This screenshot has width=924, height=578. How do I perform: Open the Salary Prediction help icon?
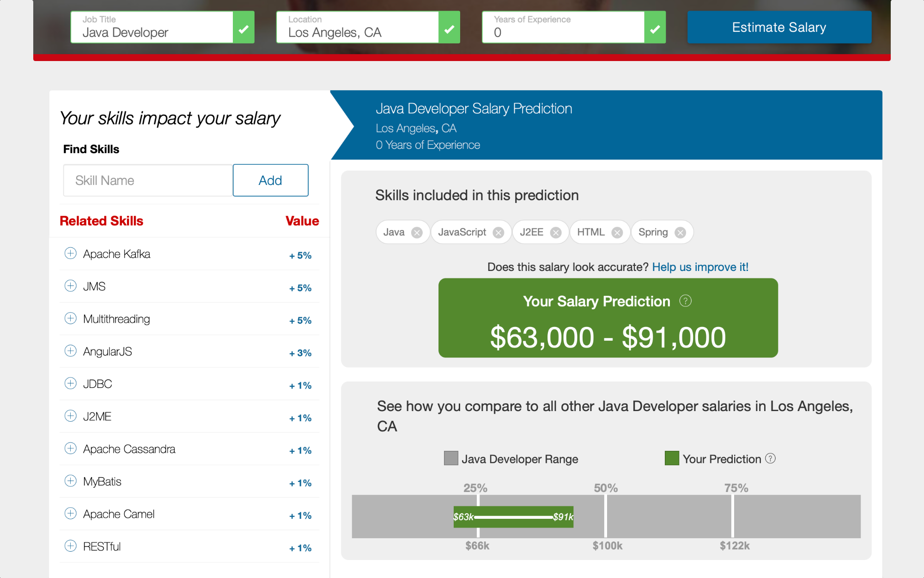[x=686, y=301]
